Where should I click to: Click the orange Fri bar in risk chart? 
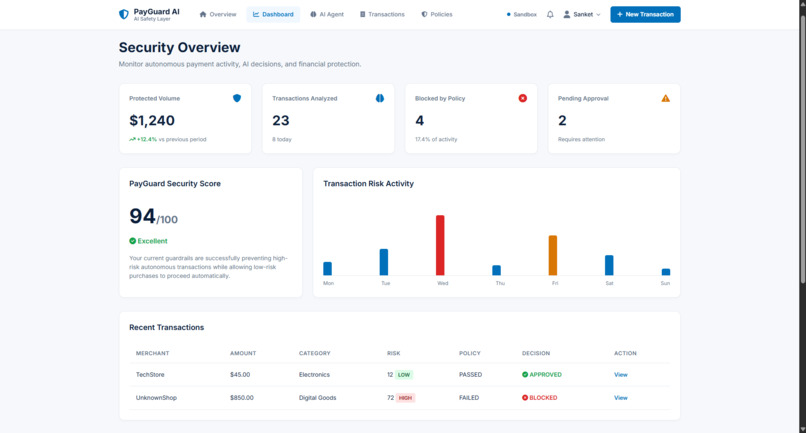coord(553,256)
